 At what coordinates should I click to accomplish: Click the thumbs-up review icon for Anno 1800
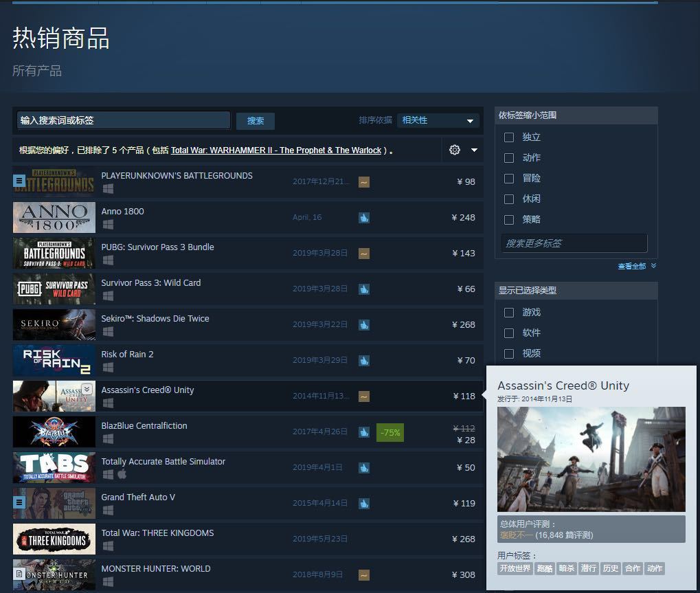(x=364, y=217)
